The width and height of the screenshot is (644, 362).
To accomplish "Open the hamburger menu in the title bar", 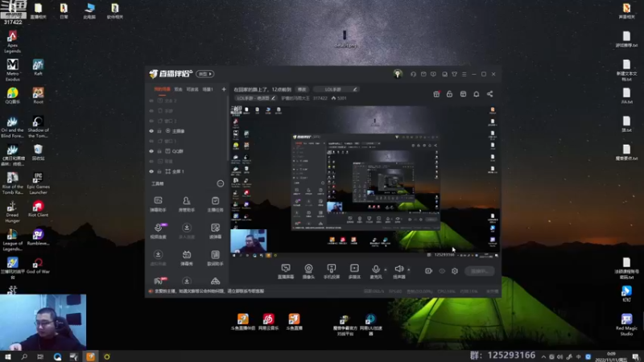I will pos(464,74).
